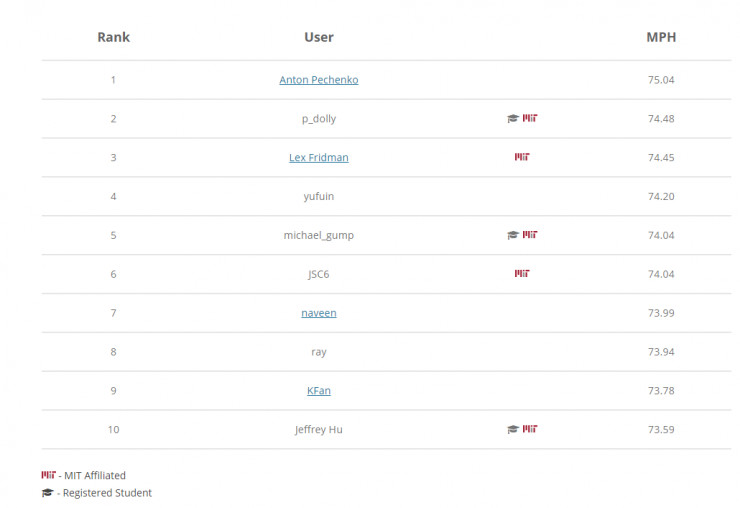Image resolution: width=740 pixels, height=508 pixels.
Task: Click the Rank column header
Action: 113,37
